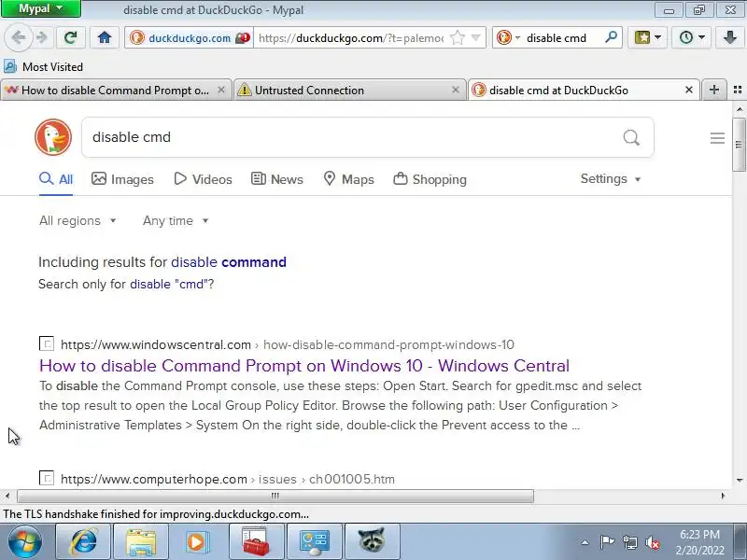Click the horizontal scrollbar thumb

pos(275,497)
